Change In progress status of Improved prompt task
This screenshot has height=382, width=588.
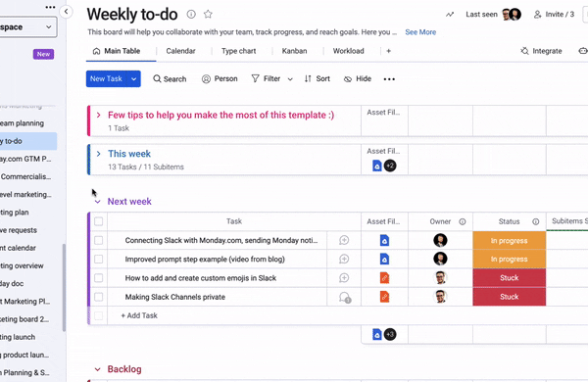click(509, 259)
